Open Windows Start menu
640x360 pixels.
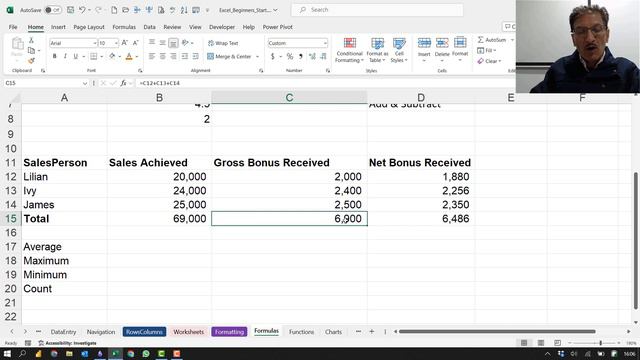[7, 353]
